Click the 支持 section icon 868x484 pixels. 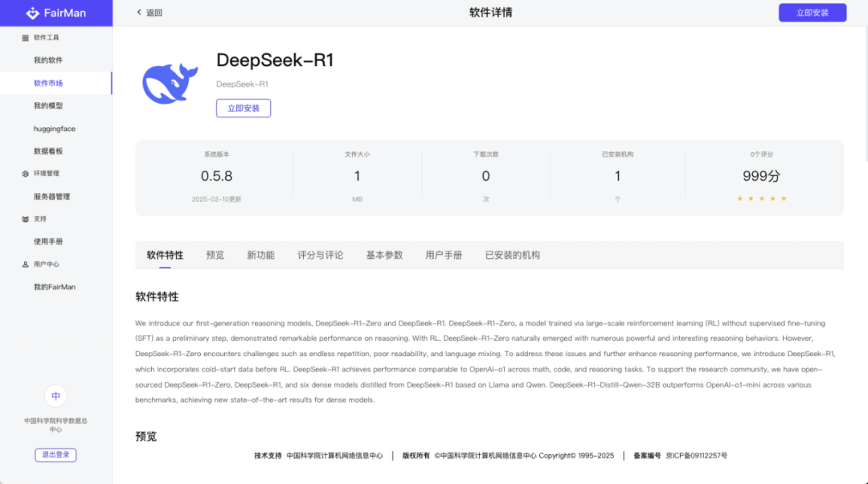pos(25,219)
